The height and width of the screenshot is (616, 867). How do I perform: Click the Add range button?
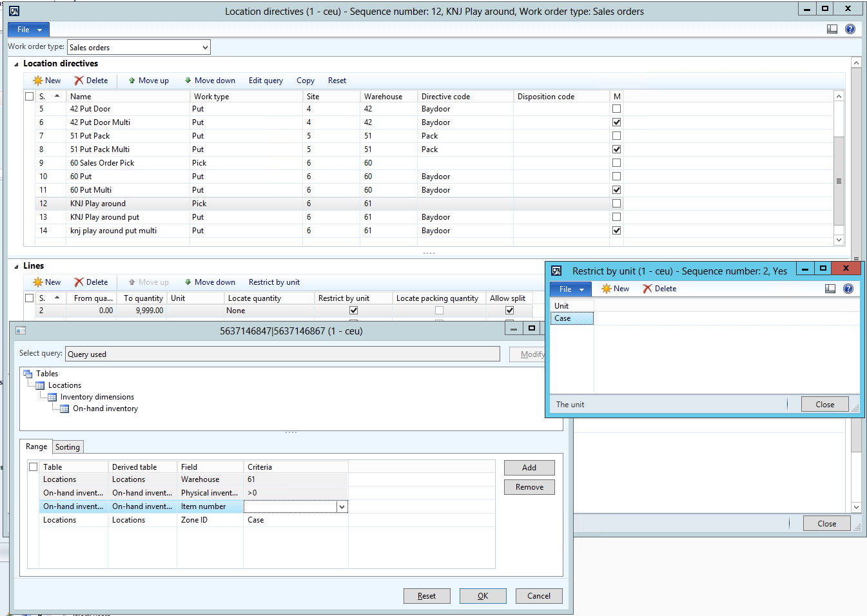tap(529, 468)
